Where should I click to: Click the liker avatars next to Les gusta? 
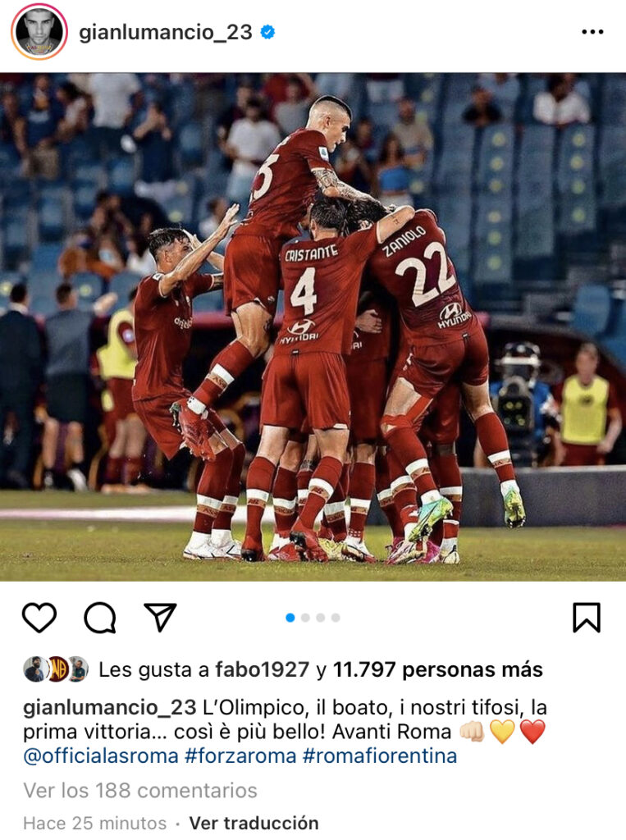56,669
